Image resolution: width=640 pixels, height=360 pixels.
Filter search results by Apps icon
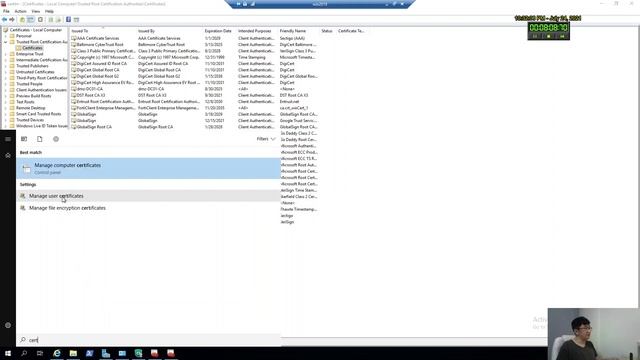pos(24,139)
